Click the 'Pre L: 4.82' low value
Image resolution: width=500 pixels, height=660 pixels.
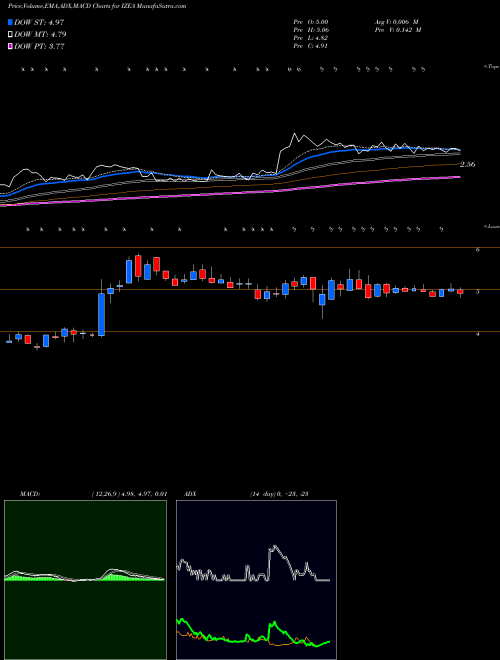pos(311,38)
